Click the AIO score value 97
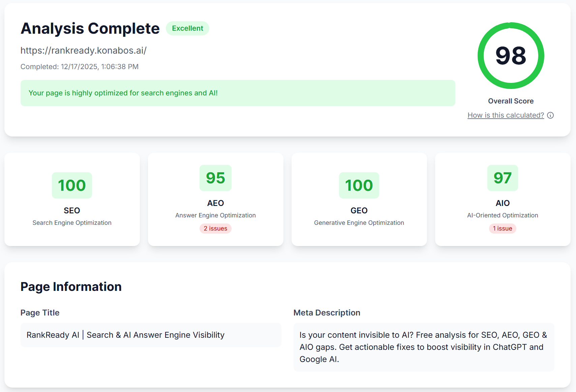Screen dimensions: 576x392 point(503,178)
